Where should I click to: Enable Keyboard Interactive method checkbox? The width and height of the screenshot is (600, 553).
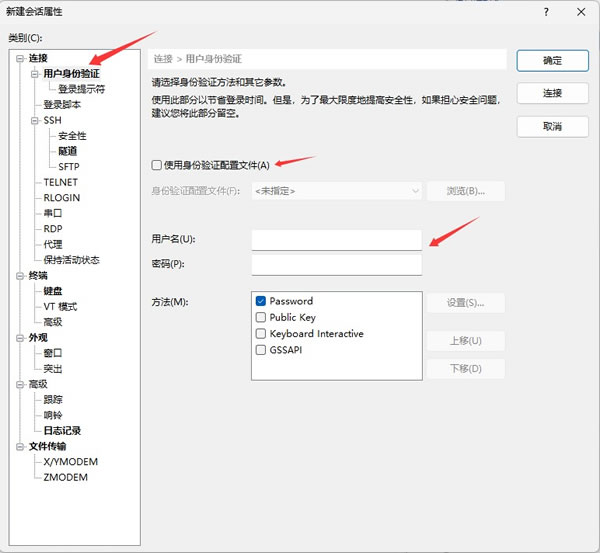[261, 334]
